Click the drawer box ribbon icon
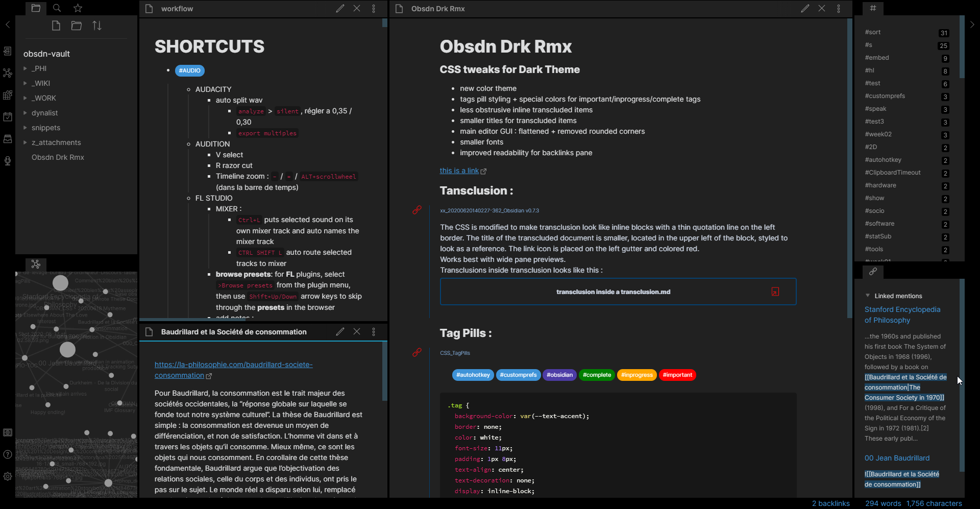Image resolution: width=980 pixels, height=509 pixels. [7, 139]
